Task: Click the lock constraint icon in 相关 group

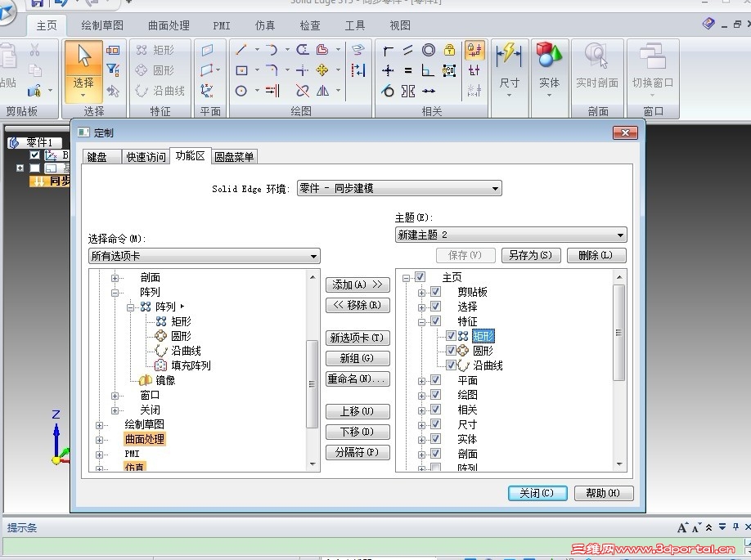Action: [x=449, y=50]
